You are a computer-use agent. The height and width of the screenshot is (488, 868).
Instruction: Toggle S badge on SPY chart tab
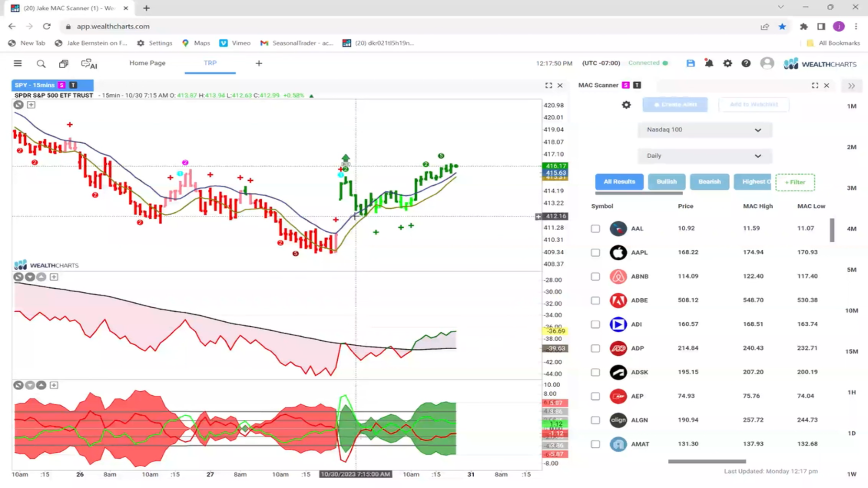[61, 85]
